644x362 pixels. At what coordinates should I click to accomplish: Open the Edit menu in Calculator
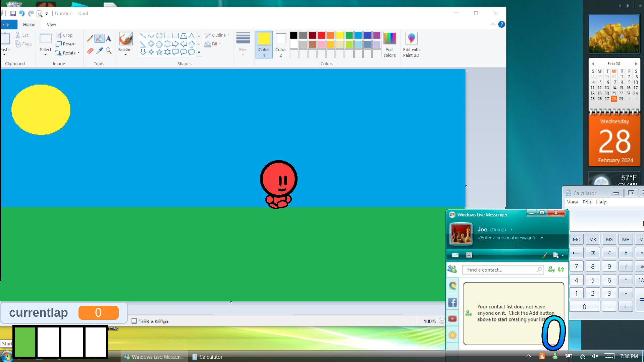point(587,202)
